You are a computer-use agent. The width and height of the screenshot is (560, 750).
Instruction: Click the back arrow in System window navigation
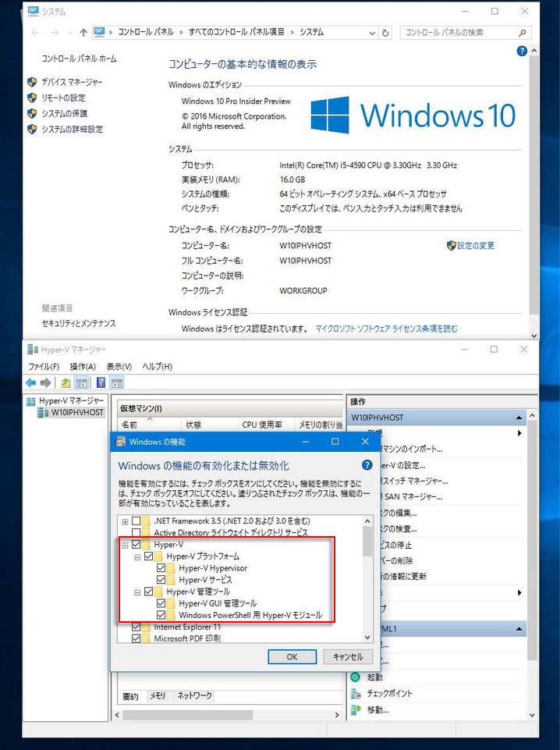tap(35, 33)
